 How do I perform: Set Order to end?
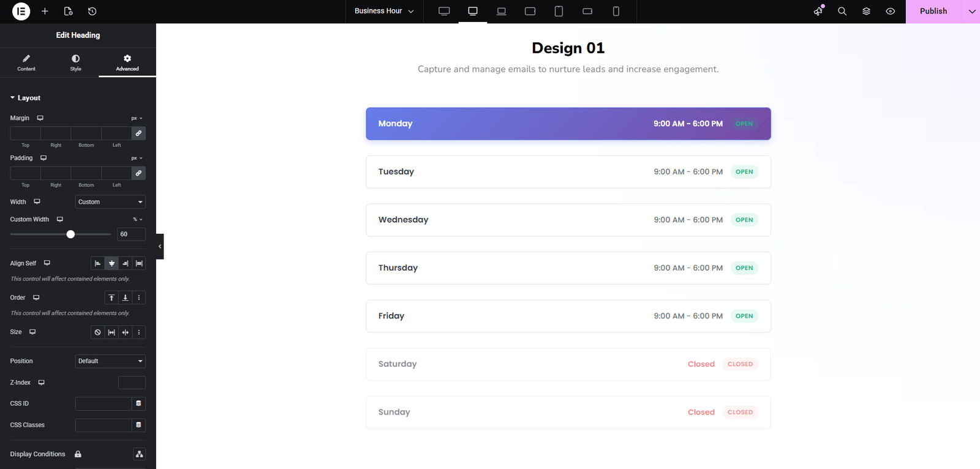coord(125,298)
